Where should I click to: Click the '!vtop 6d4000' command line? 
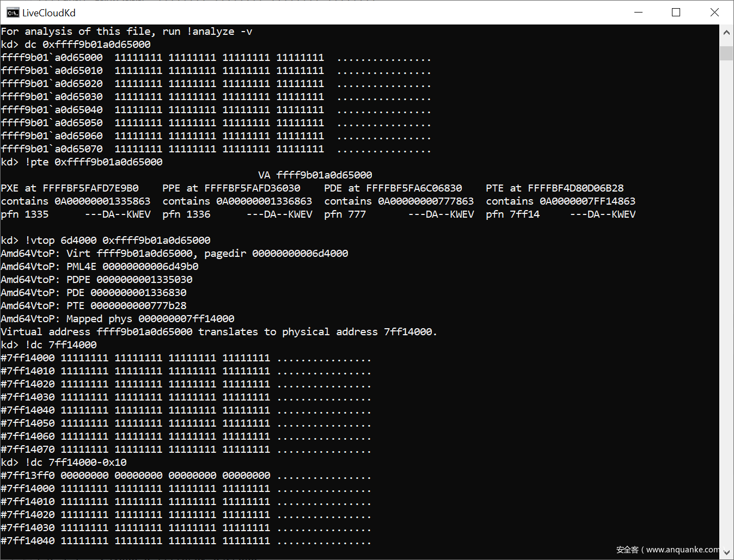point(118,241)
